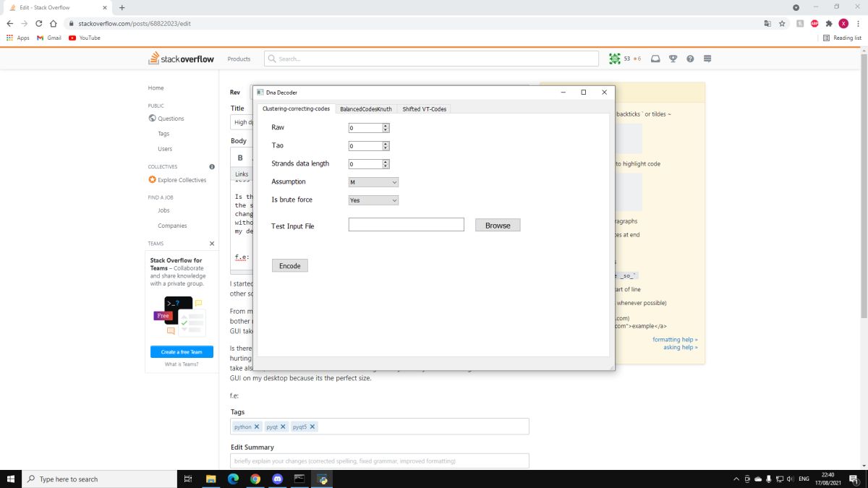Open Stack Exchange site switcher icon

[x=707, y=59]
